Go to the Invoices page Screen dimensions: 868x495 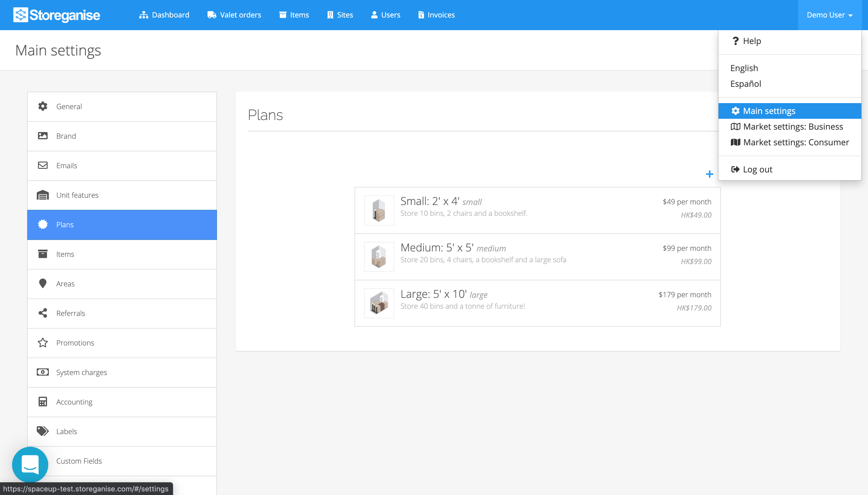436,15
